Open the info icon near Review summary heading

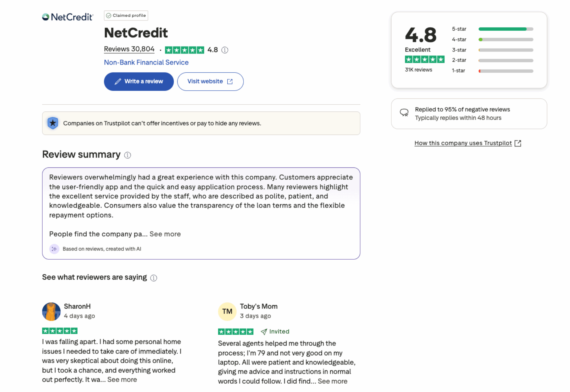coord(127,155)
